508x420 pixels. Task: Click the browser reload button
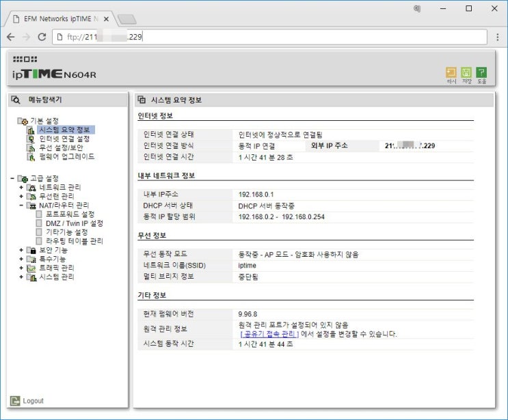[x=42, y=37]
